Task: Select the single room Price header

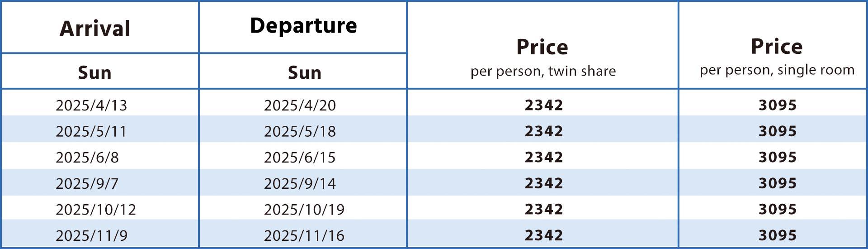Action: 777,46
